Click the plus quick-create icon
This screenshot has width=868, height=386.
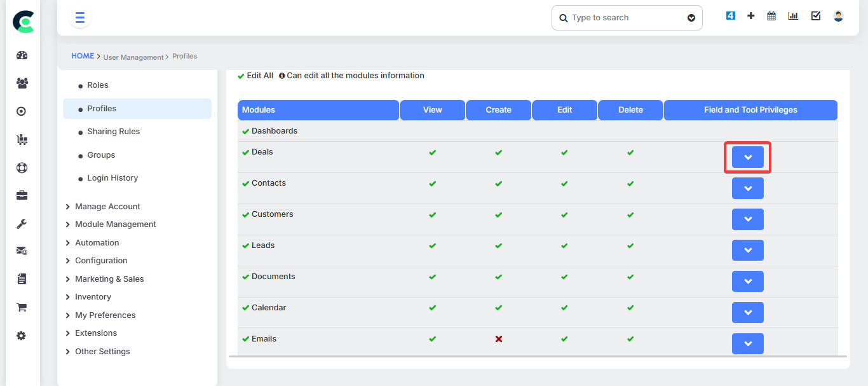(x=750, y=17)
